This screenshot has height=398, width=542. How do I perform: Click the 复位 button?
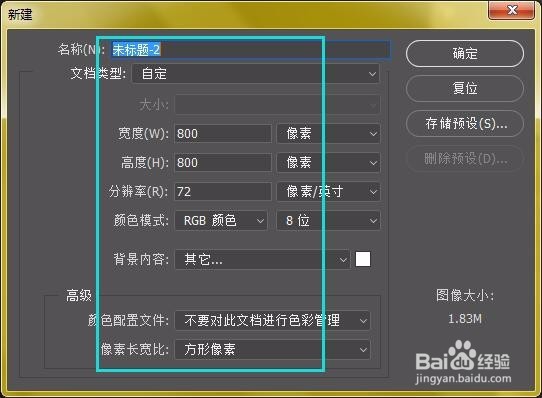click(x=465, y=89)
